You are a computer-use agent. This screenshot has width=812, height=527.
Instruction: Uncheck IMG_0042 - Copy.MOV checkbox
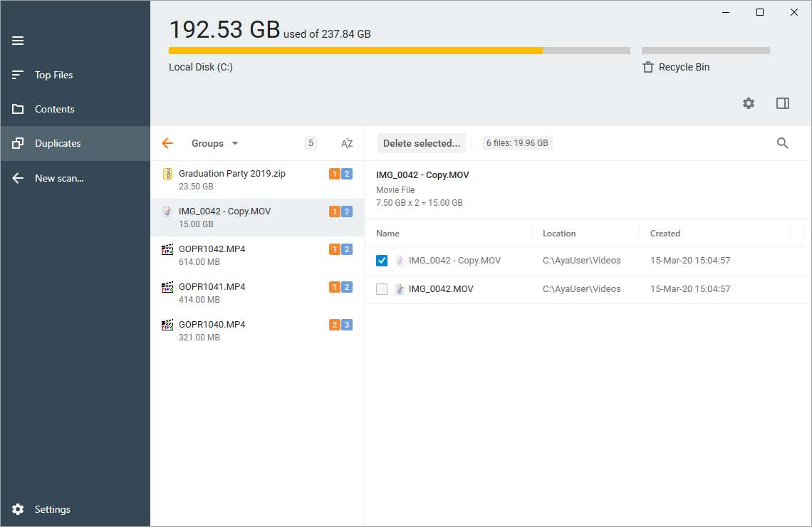pos(382,261)
